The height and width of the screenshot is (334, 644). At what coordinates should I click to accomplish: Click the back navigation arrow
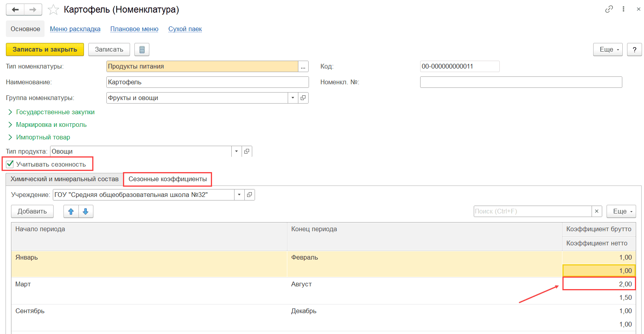15,10
